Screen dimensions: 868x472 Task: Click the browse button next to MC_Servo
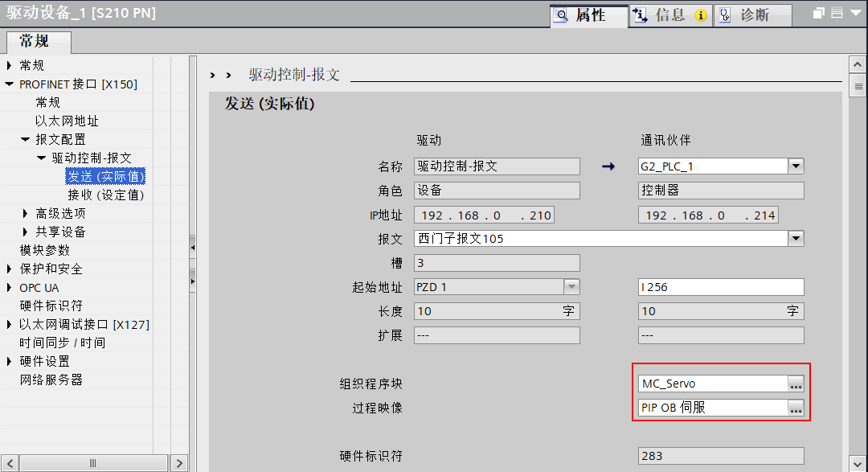tap(796, 384)
